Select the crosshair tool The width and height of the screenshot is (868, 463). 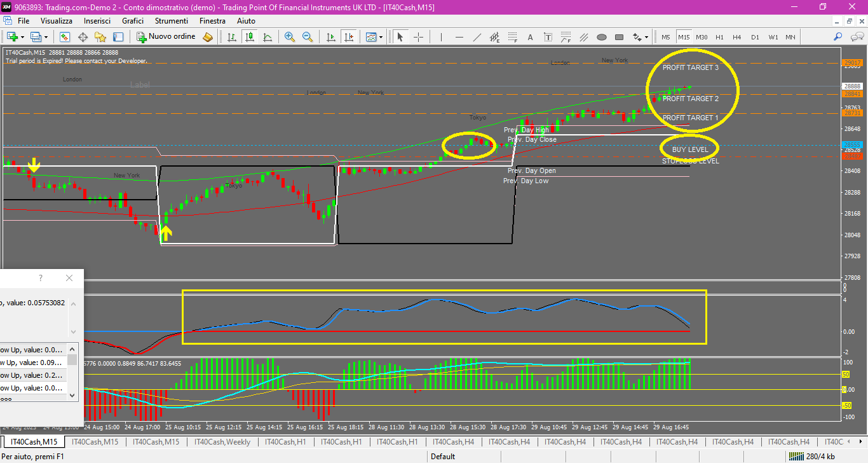[418, 37]
